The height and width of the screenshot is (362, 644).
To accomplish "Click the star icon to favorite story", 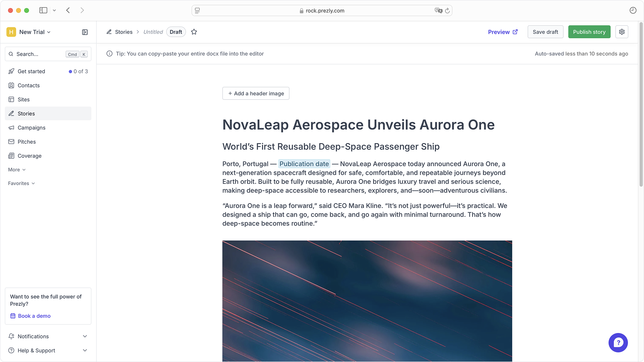I will click(194, 32).
